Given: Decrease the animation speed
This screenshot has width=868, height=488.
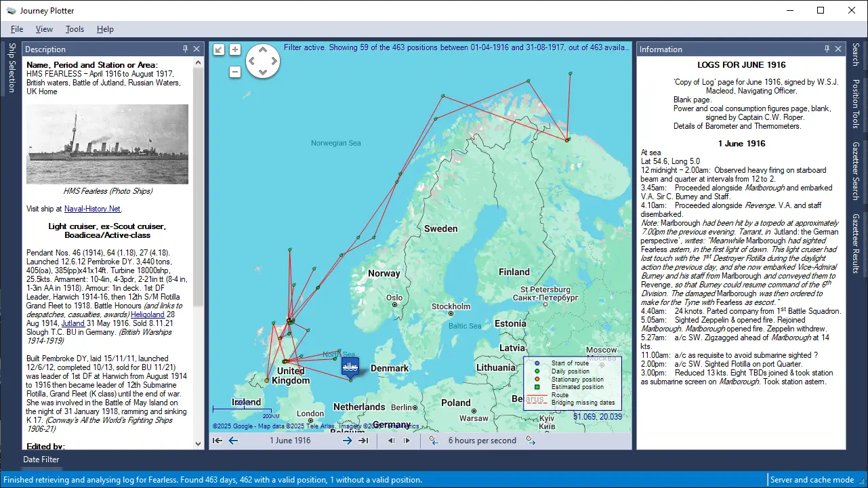Looking at the screenshot, I should (x=434, y=441).
